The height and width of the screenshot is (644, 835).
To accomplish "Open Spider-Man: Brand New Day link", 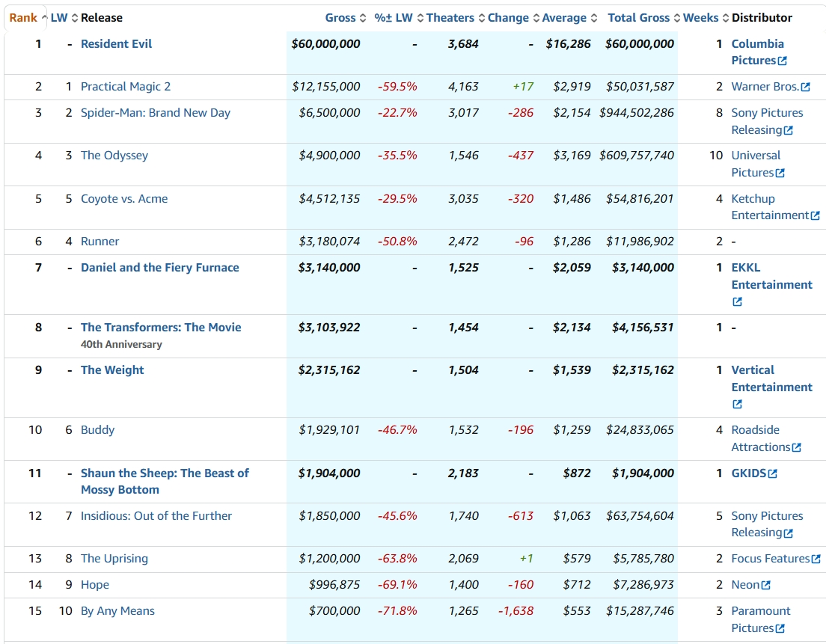I will 156,113.
